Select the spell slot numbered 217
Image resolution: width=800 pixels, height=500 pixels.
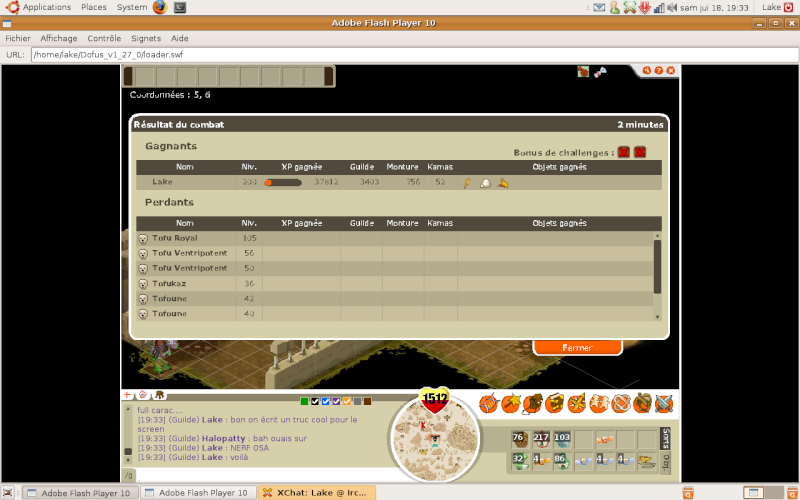point(541,439)
